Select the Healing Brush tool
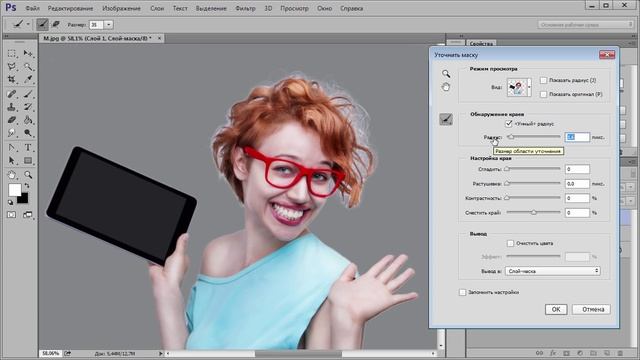This screenshot has width=640, height=360. pos(11,94)
